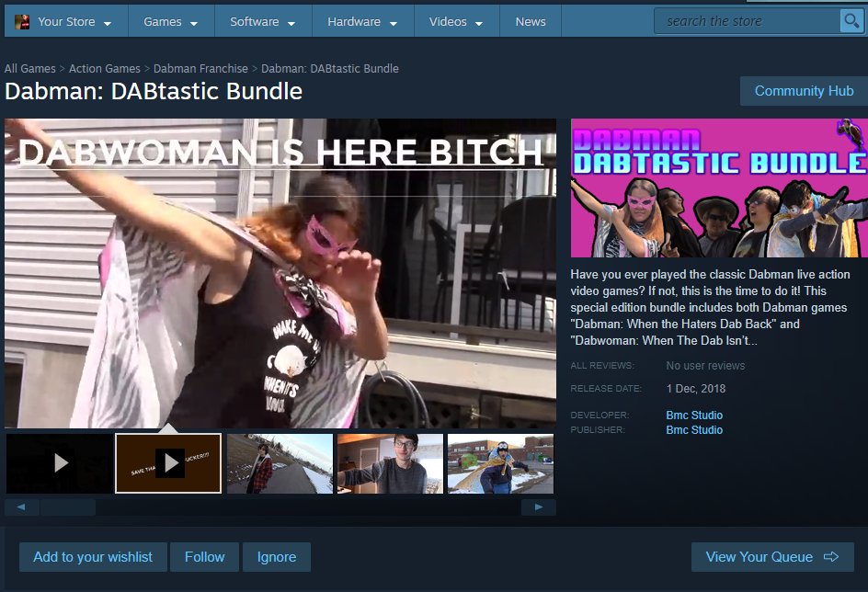Click the Dabman: DABtastic Bundle breadcrumb

click(x=330, y=69)
